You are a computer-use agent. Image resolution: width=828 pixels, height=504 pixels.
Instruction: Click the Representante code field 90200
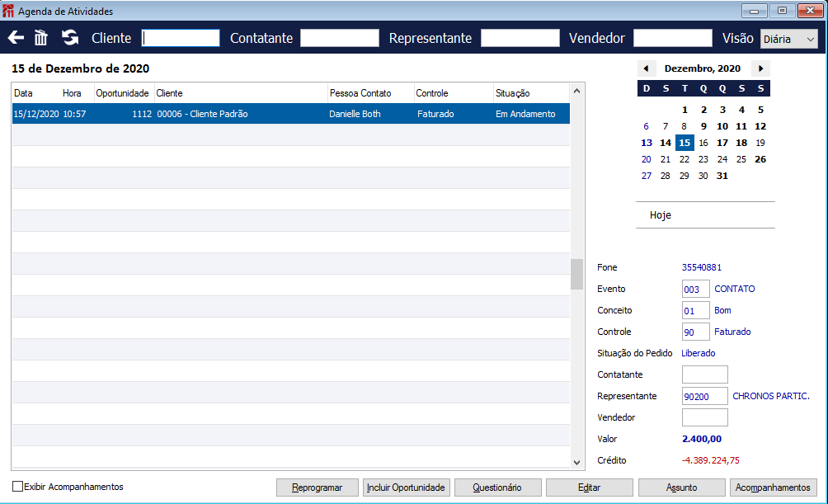point(705,396)
